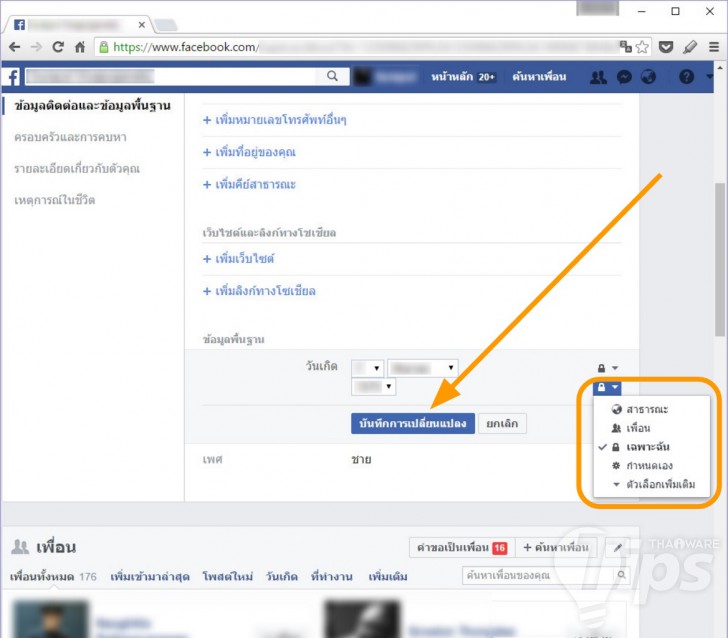Open account dropdown arrow in blue bar
The height and width of the screenshot is (638, 728).
pyautogui.click(x=709, y=76)
